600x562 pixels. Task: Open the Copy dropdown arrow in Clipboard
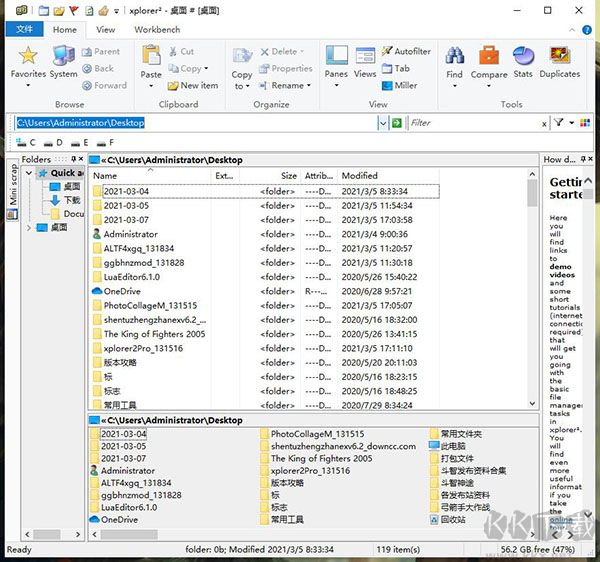[206, 68]
